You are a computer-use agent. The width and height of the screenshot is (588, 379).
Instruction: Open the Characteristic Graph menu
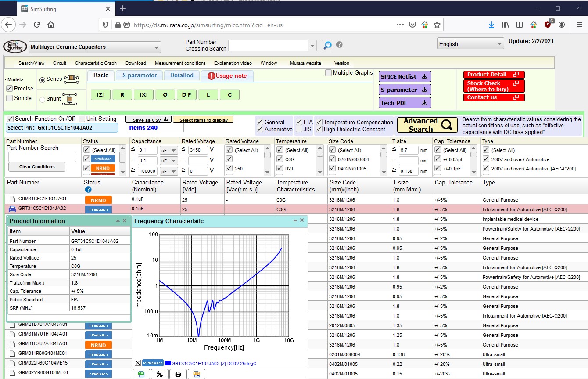click(x=96, y=63)
